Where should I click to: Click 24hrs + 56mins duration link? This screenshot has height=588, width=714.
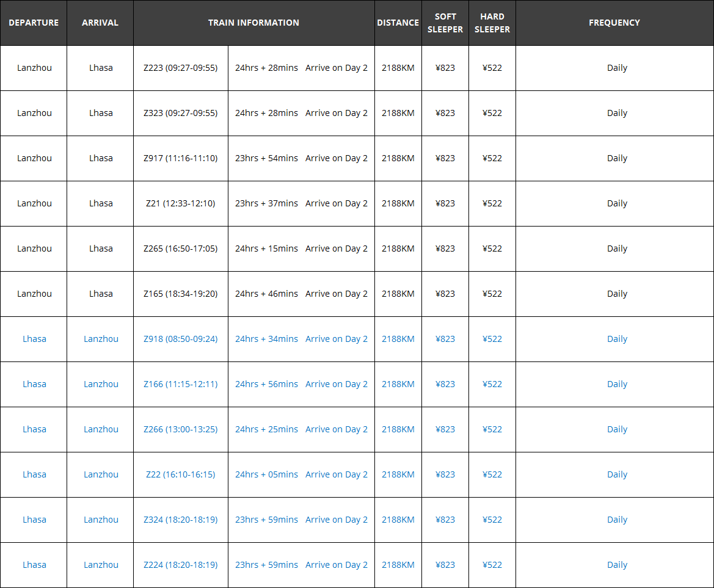pyautogui.click(x=266, y=384)
